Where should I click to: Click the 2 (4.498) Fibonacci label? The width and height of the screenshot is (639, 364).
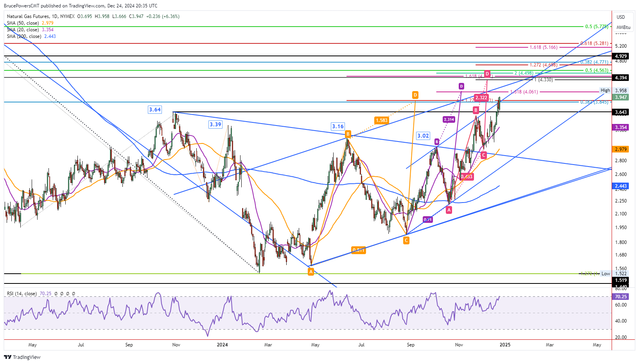pyautogui.click(x=524, y=73)
